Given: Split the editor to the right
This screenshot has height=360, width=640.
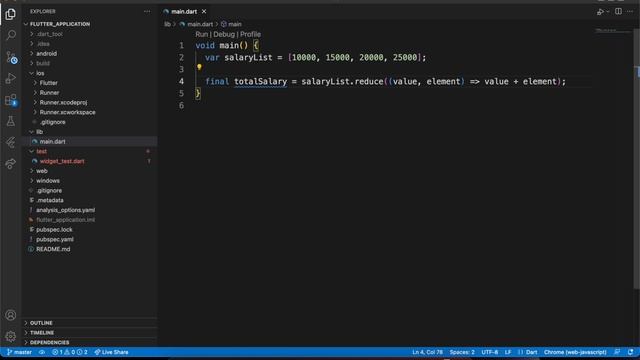Looking at the screenshot, I should pyautogui.click(x=618, y=11).
